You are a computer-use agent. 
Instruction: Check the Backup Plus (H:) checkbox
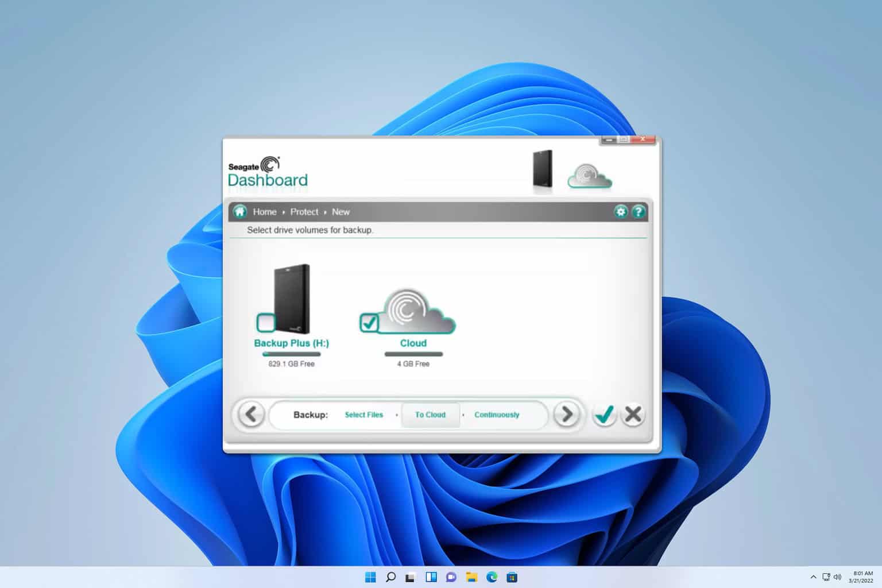pyautogui.click(x=266, y=323)
